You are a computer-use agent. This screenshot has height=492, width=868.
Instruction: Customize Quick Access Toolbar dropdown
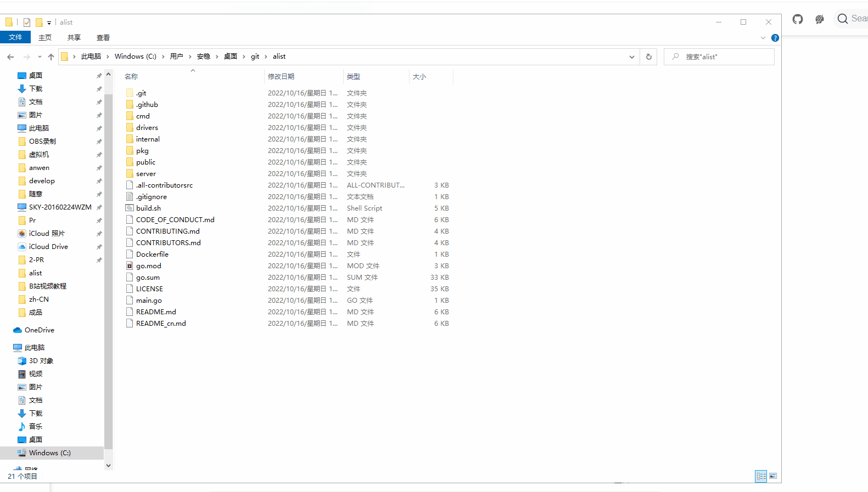[x=49, y=22]
